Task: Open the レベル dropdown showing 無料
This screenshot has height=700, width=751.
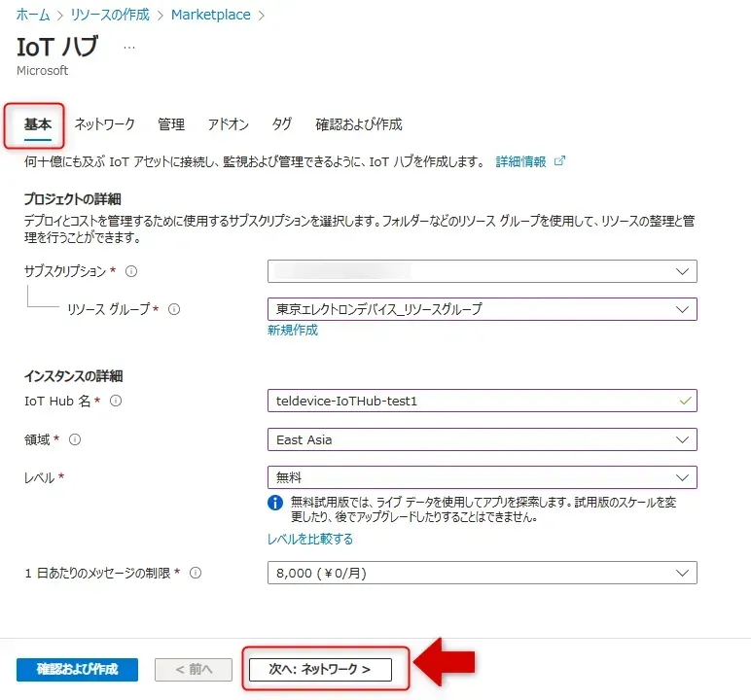Action: (482, 477)
